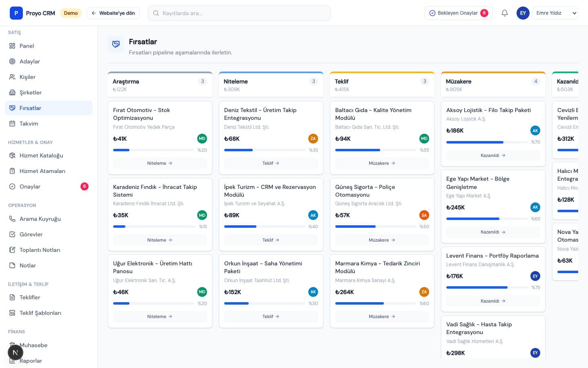Move Baltacı Gıda deal to Müzakere
Image resolution: width=588 pixels, height=368 pixels.
point(382,163)
